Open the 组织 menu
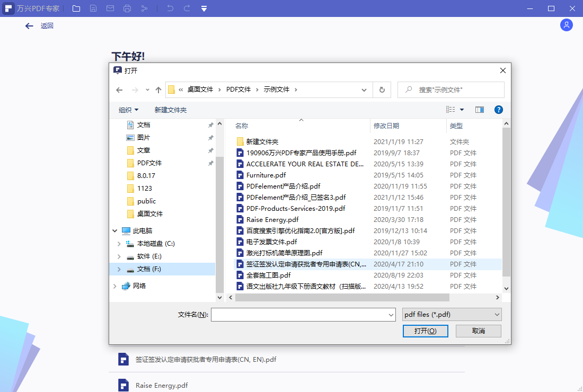Image resolution: width=583 pixels, height=392 pixels. 128,110
